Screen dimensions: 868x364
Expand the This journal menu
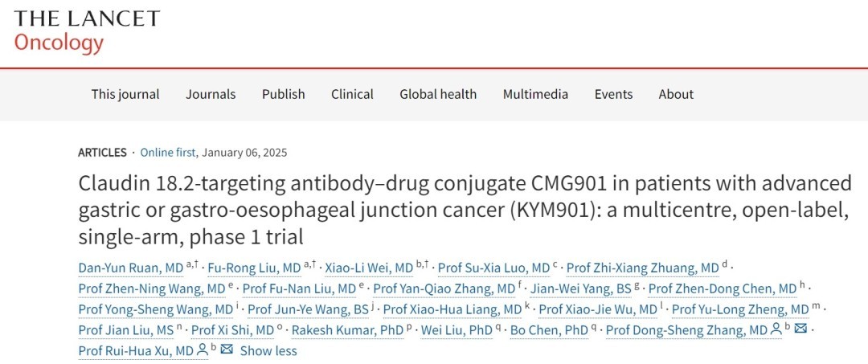tap(125, 94)
